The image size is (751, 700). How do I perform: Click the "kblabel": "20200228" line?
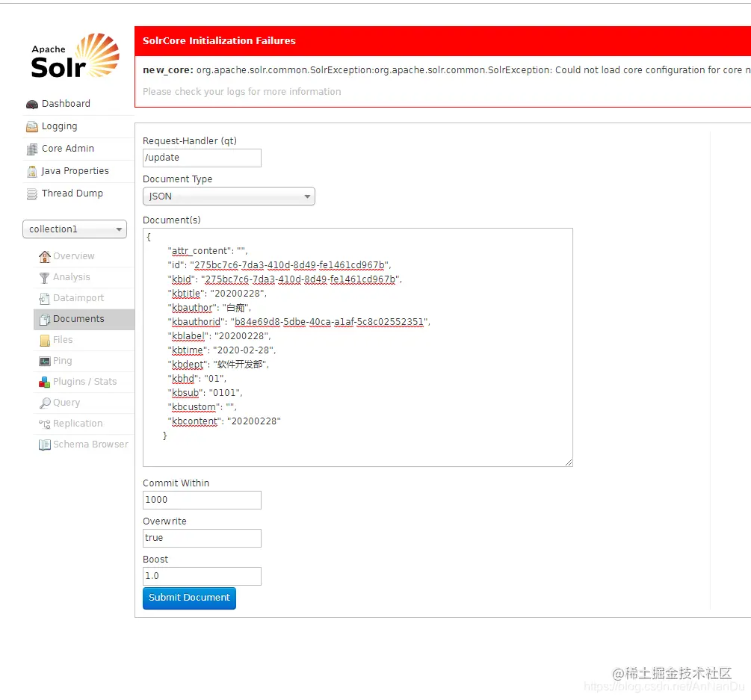pyautogui.click(x=219, y=336)
